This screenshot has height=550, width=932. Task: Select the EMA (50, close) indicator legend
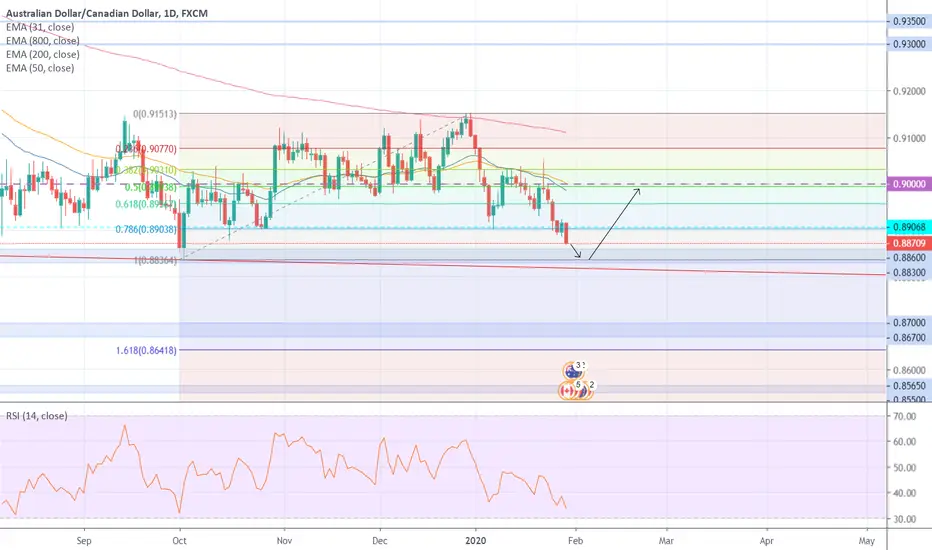pos(40,68)
